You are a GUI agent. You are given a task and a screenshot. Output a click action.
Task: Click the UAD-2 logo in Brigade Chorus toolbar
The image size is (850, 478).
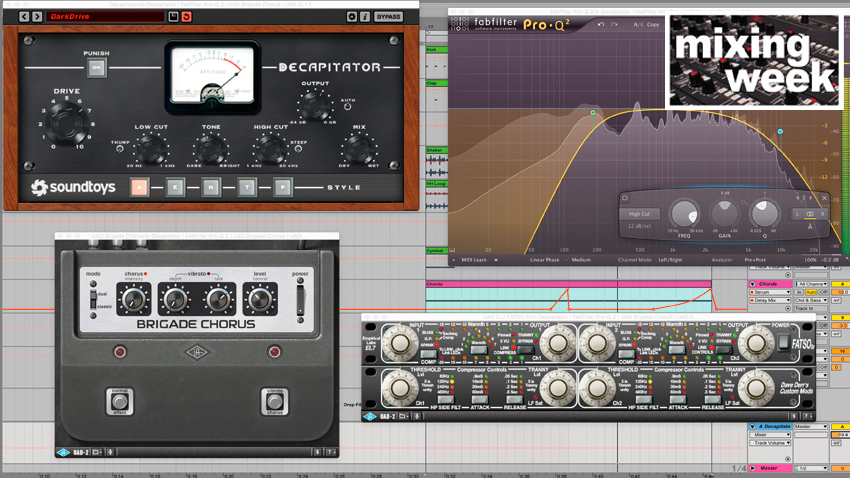click(63, 452)
